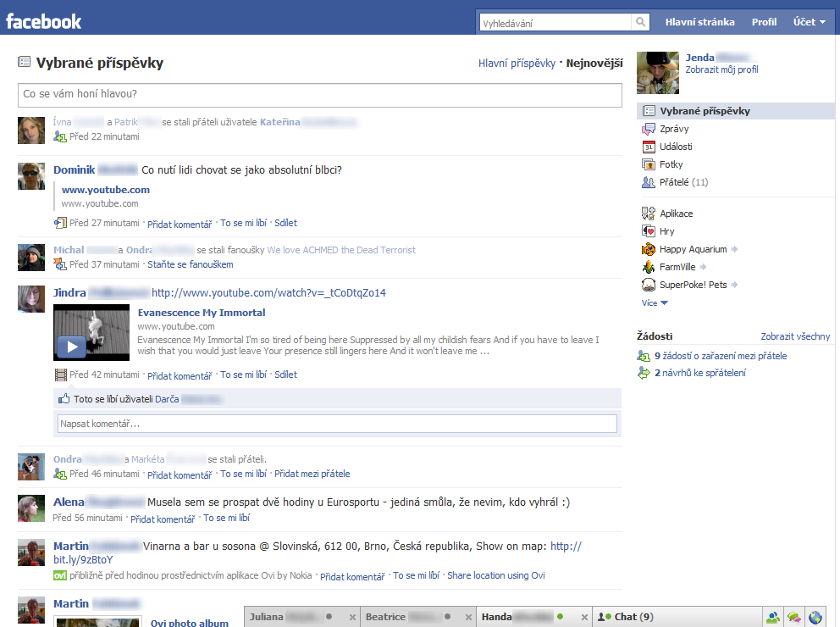Click the arrow next to FarmVille
Image resolution: width=840 pixels, height=627 pixels.
tap(703, 267)
